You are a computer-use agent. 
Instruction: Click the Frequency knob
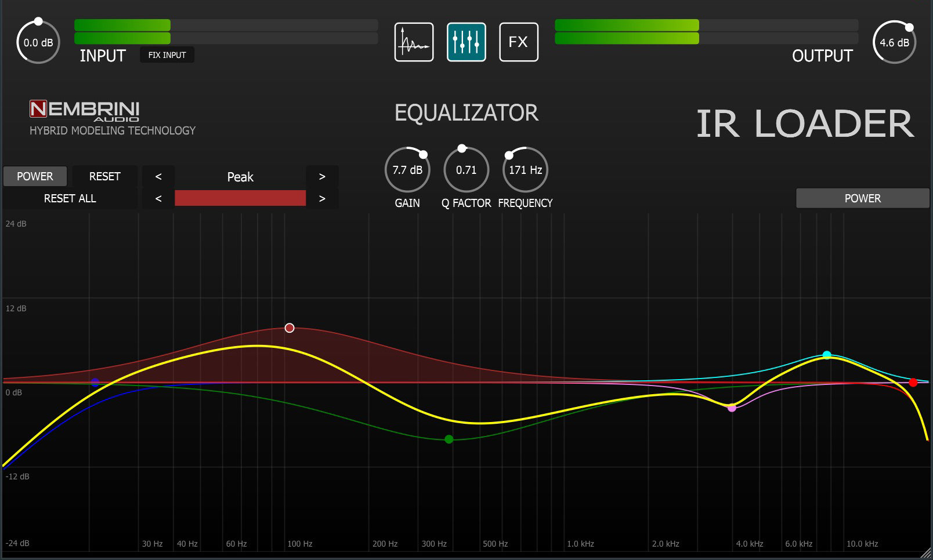525,170
